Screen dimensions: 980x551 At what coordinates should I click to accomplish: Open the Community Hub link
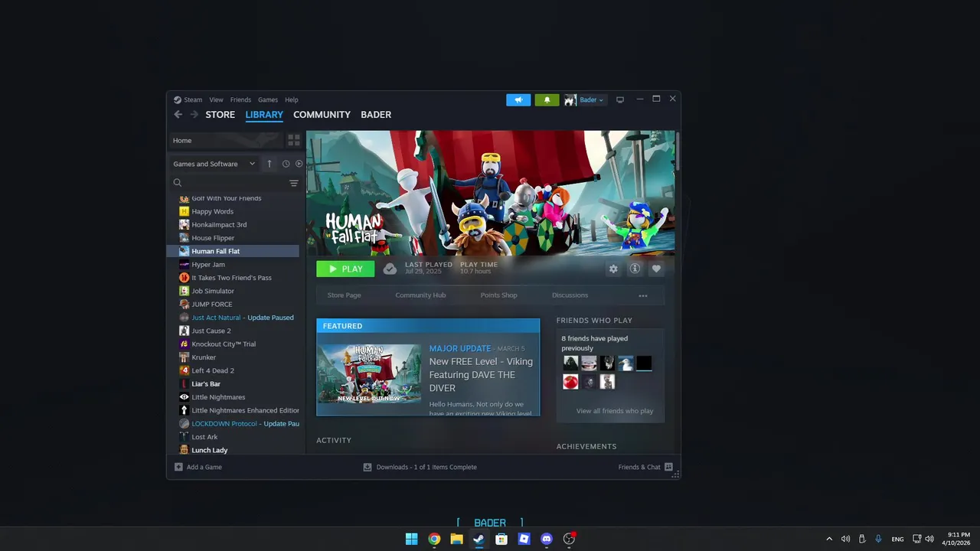420,295
